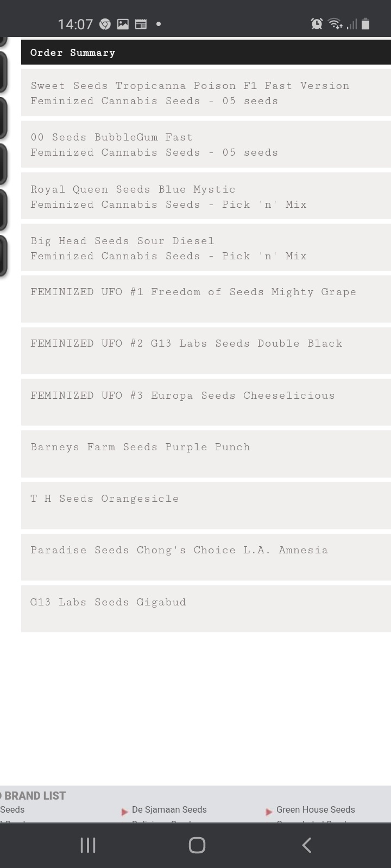This screenshot has height=868, width=391.
Task: Tap the Android home button
Action: tap(197, 845)
